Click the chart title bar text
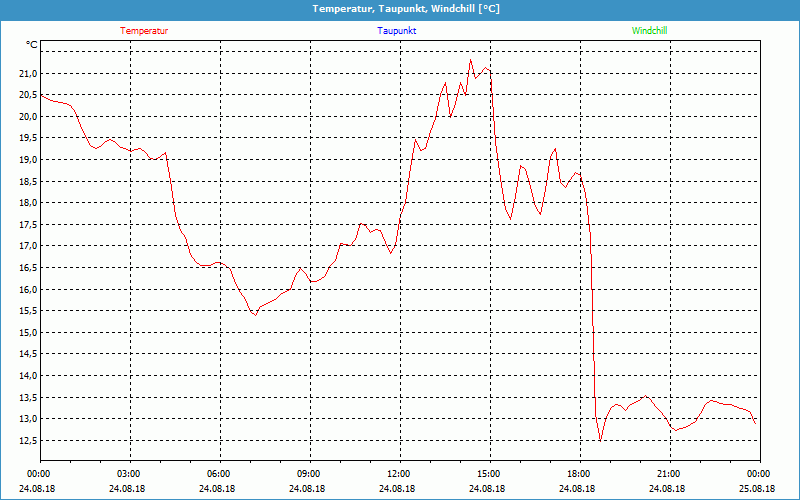Image resolution: width=800 pixels, height=500 pixels. [406, 9]
